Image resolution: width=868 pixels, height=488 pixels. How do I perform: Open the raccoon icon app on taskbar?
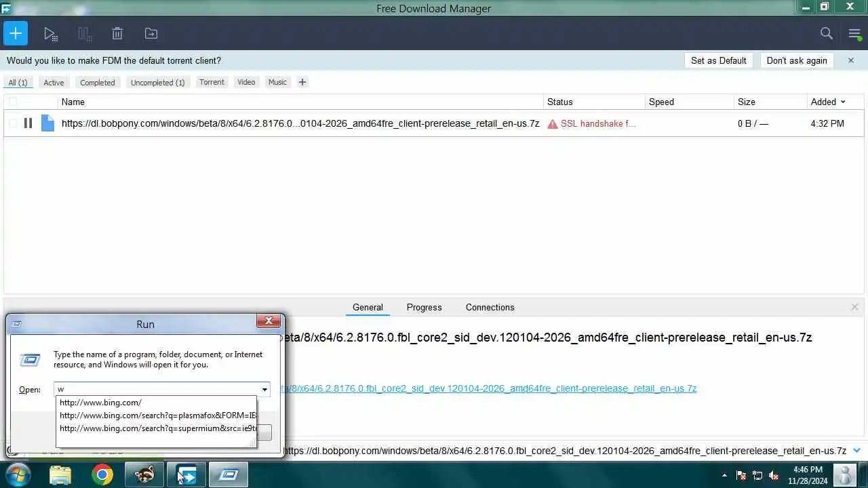144,474
